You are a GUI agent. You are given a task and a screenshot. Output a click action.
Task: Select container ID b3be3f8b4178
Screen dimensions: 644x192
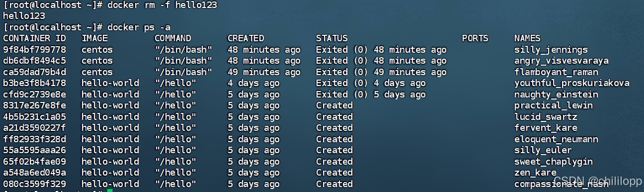pyautogui.click(x=34, y=83)
